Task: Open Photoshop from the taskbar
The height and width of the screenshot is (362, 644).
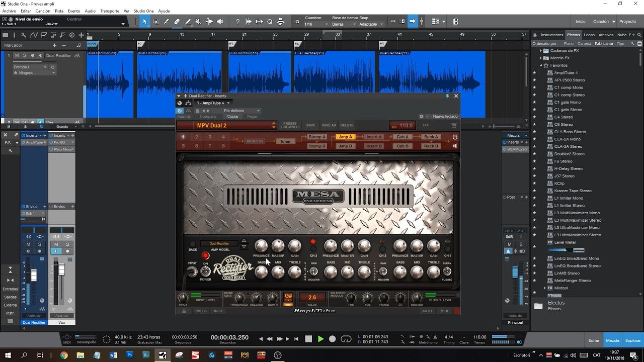Action: (x=129, y=355)
